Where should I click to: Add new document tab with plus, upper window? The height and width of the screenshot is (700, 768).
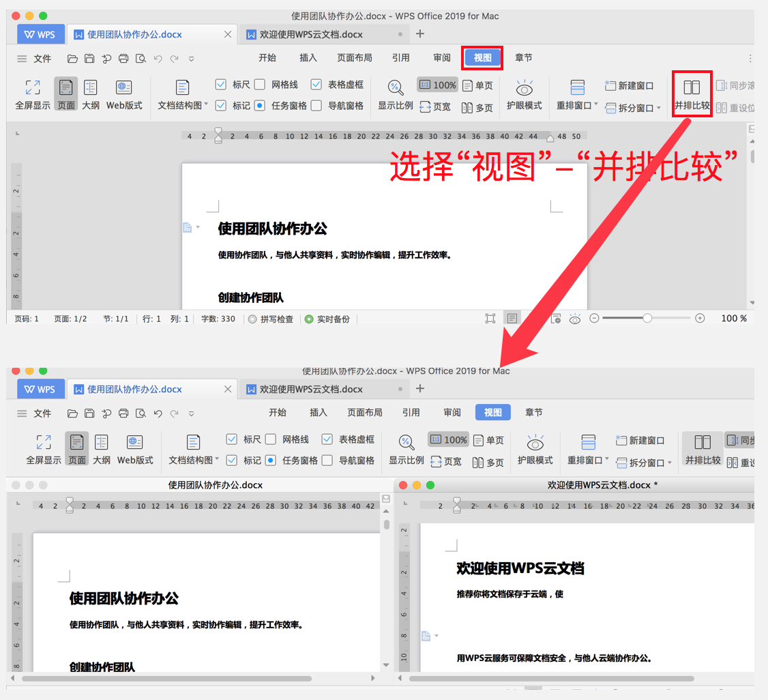(x=419, y=34)
